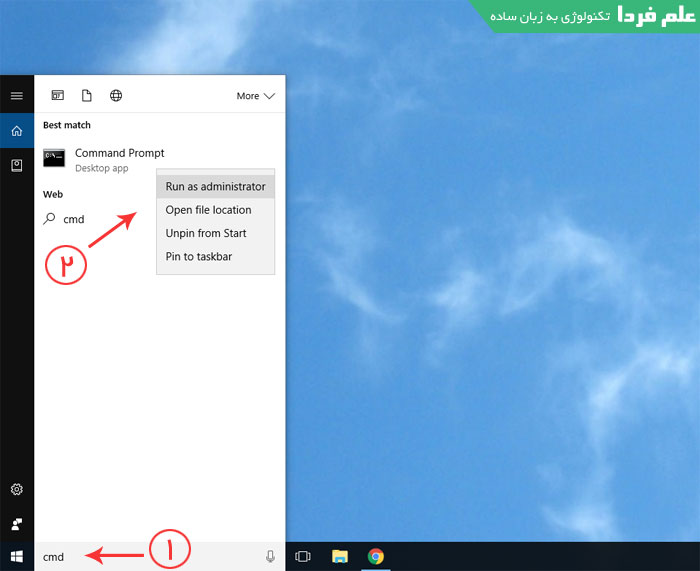Launch File Explorer from the taskbar
This screenshot has height=571, width=700.
click(x=339, y=557)
